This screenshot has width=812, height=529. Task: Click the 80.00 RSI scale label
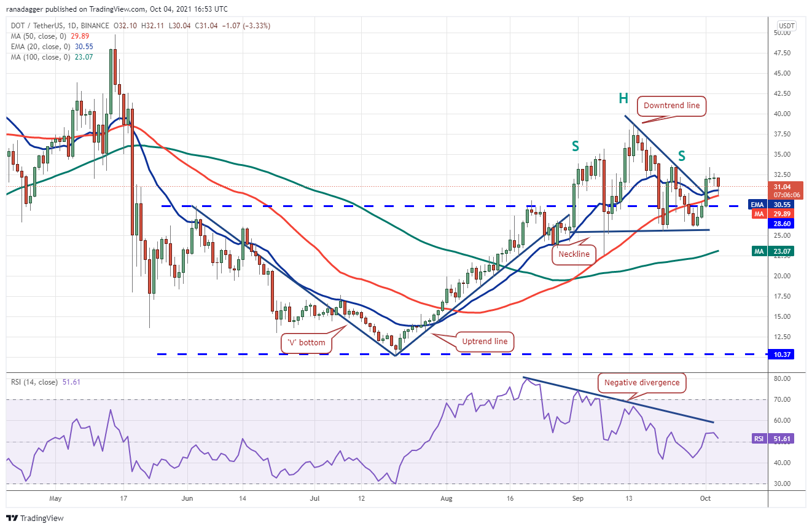click(x=781, y=379)
